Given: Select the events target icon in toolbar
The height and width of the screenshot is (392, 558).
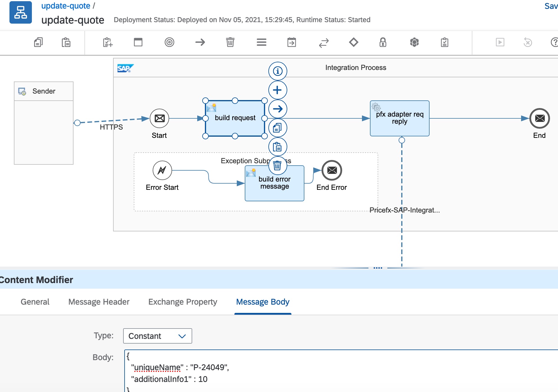Looking at the screenshot, I should click(x=169, y=42).
